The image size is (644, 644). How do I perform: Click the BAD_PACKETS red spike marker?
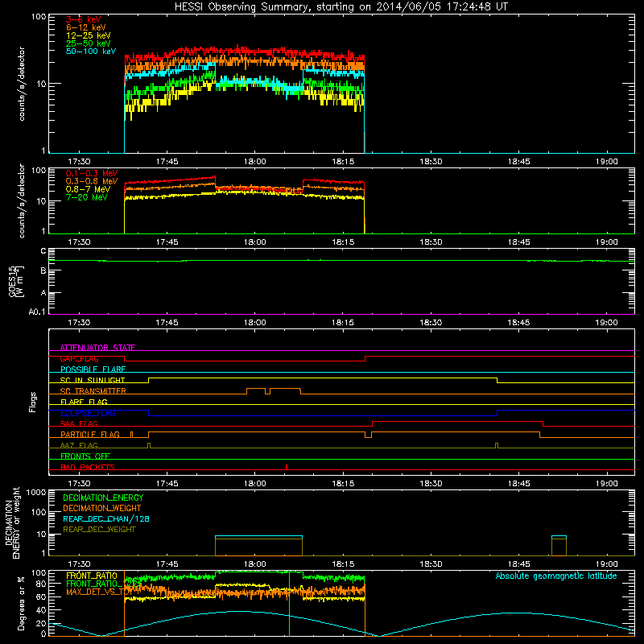tap(287, 467)
